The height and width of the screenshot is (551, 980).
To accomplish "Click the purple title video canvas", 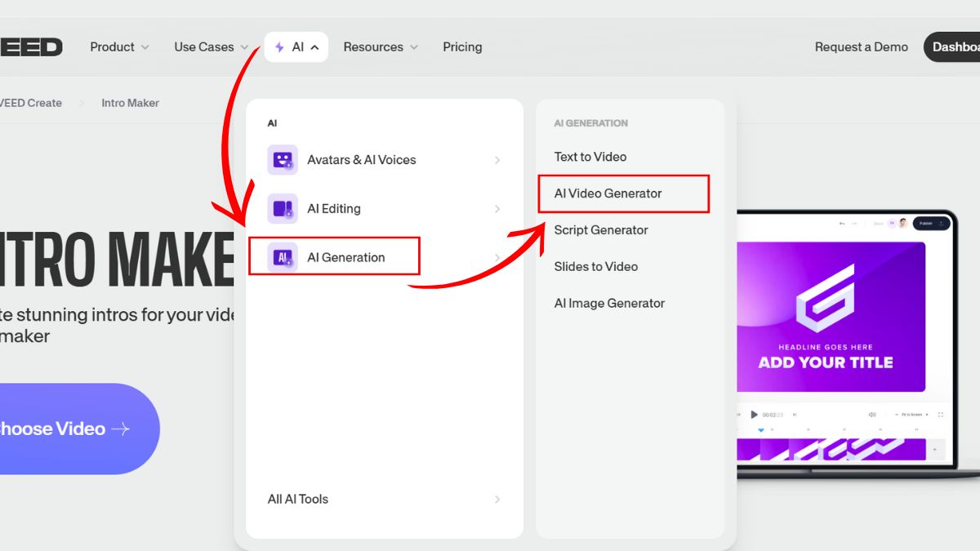I will [x=831, y=317].
